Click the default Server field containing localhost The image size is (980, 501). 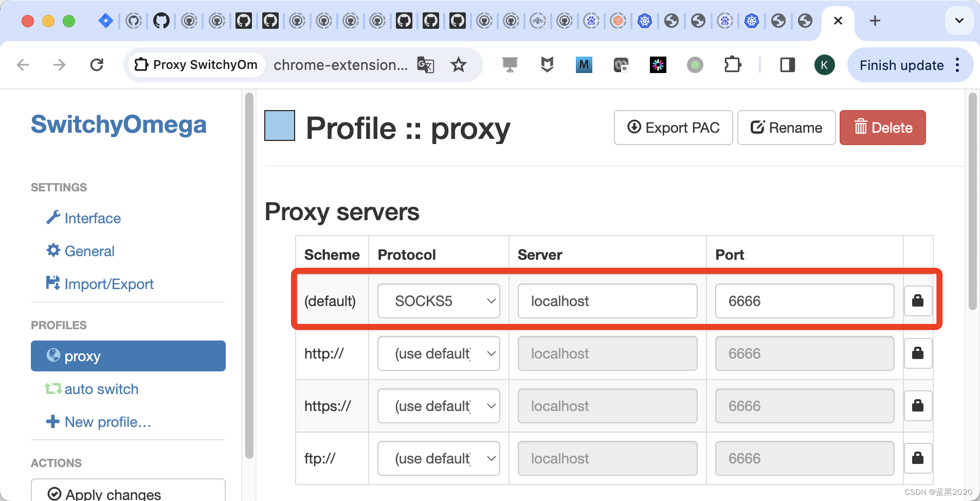coord(607,301)
